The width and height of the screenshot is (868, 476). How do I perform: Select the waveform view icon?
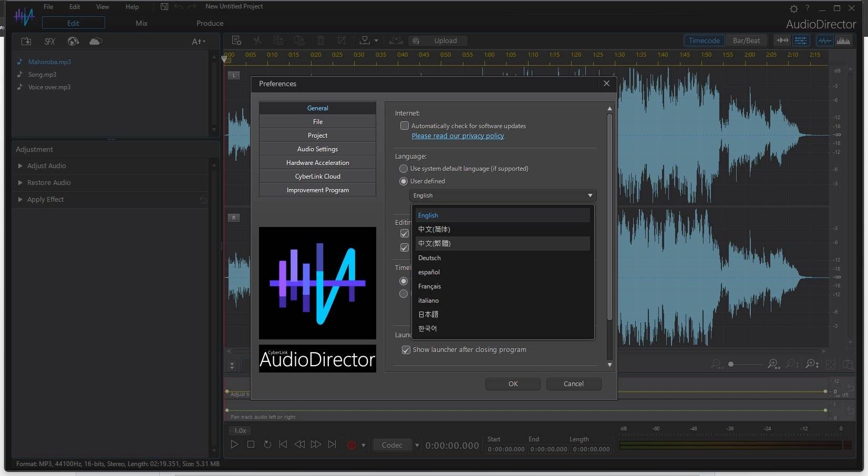825,40
